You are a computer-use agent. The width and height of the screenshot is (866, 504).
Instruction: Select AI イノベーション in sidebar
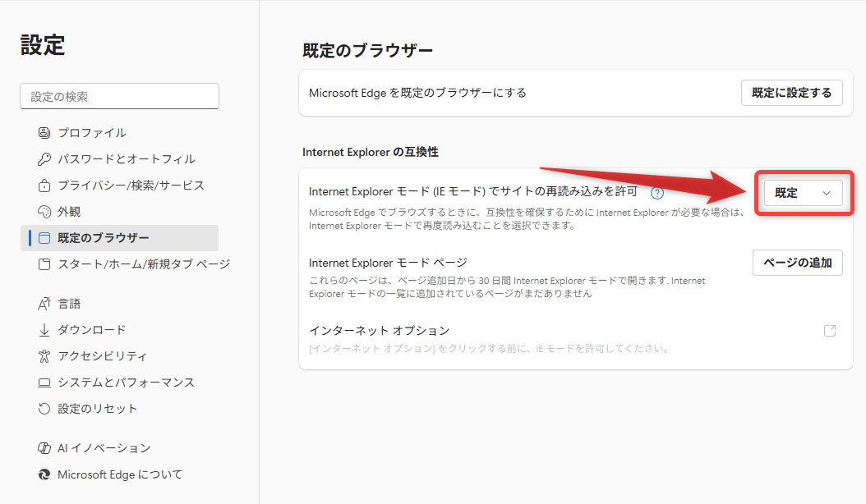click(x=104, y=448)
